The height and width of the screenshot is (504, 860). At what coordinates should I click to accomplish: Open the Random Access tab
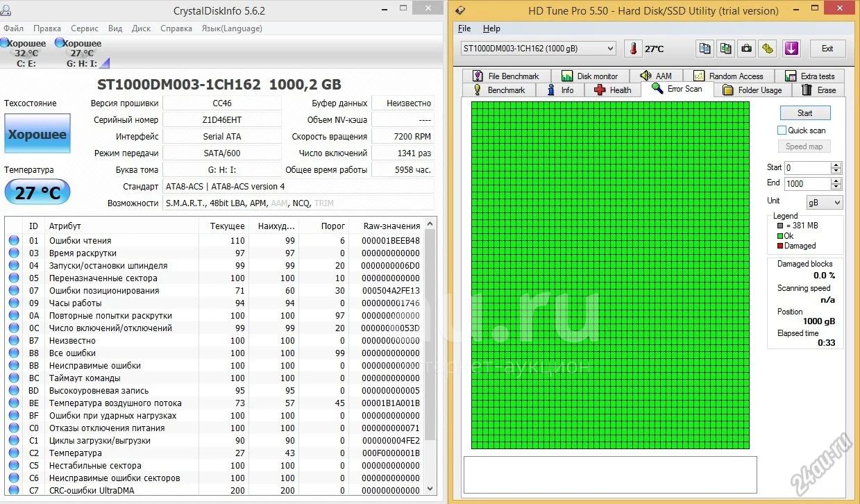pos(729,76)
